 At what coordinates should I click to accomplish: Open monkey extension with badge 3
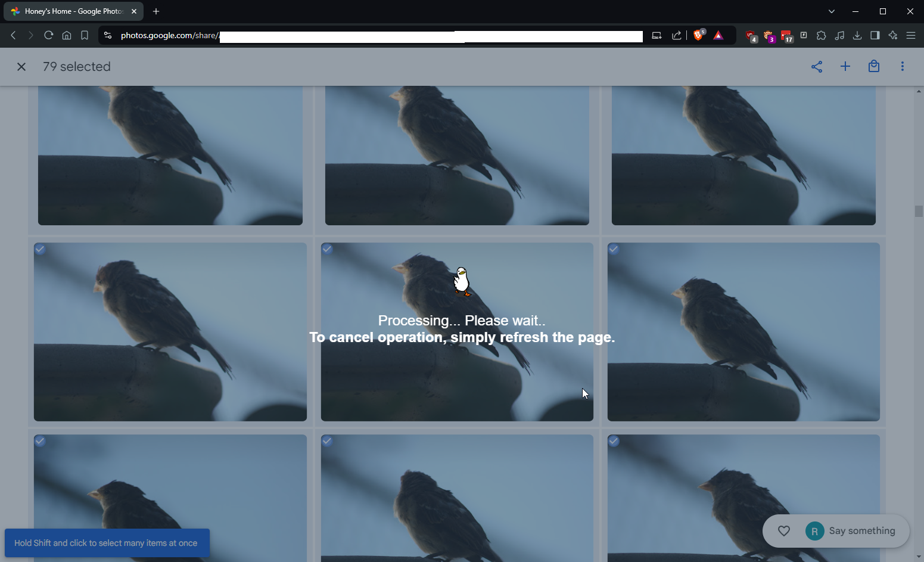click(769, 36)
